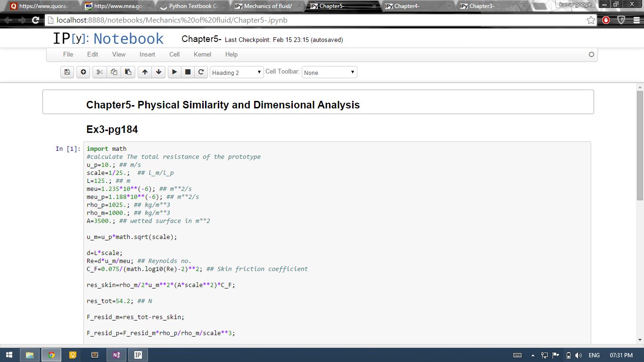Open the Heading 2 cell type dropdown
Screen dimensions: 644x362
tap(237, 73)
